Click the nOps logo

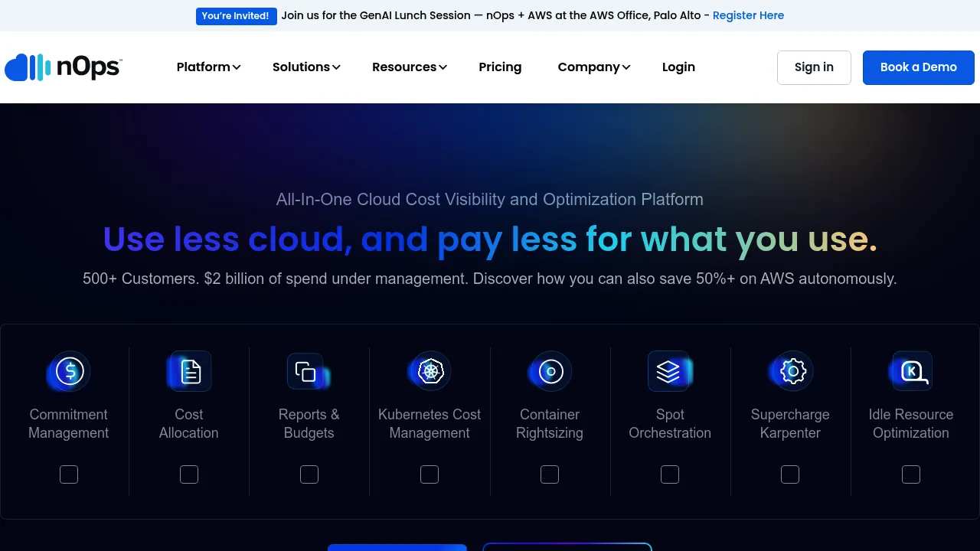64,67
